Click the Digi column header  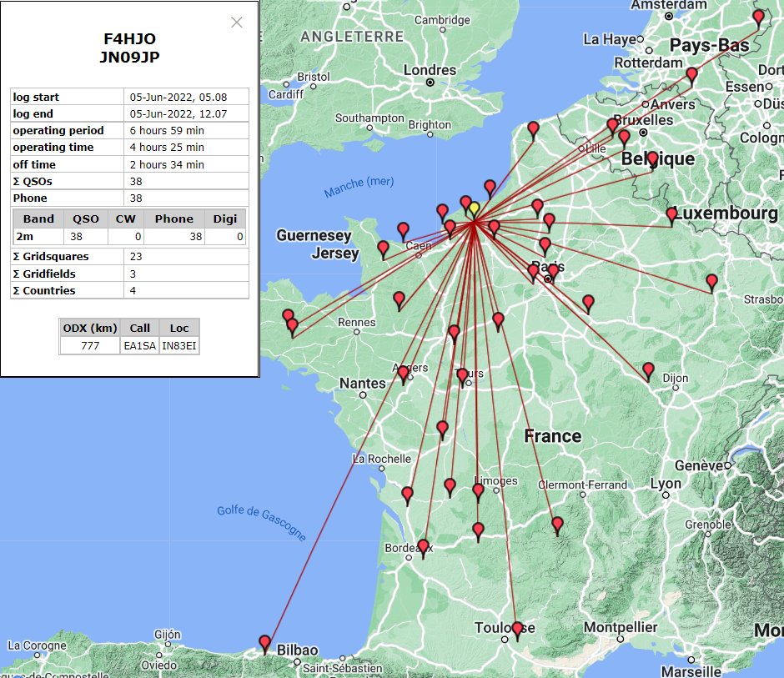click(225, 219)
